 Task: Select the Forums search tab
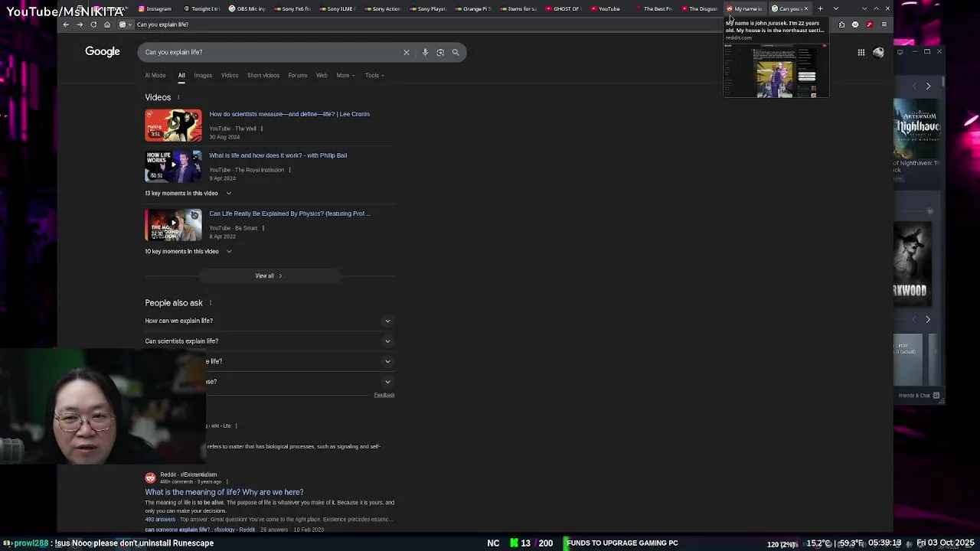coord(298,75)
